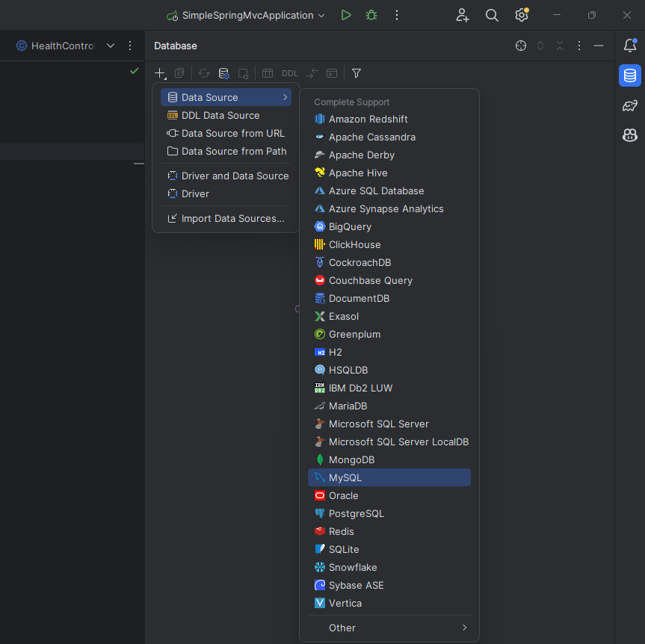Select Couchbase Query data source
Viewport: 645px width, 644px height.
coord(389,280)
